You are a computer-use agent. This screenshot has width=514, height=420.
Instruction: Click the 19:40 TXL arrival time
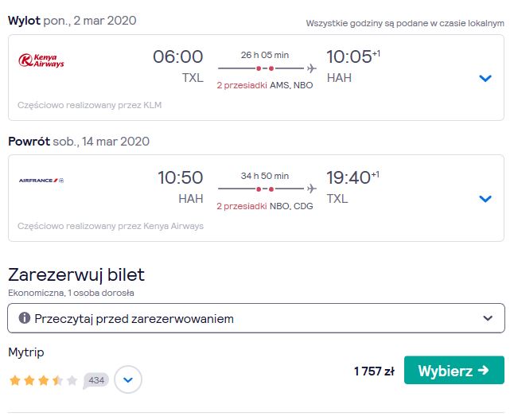352,187
